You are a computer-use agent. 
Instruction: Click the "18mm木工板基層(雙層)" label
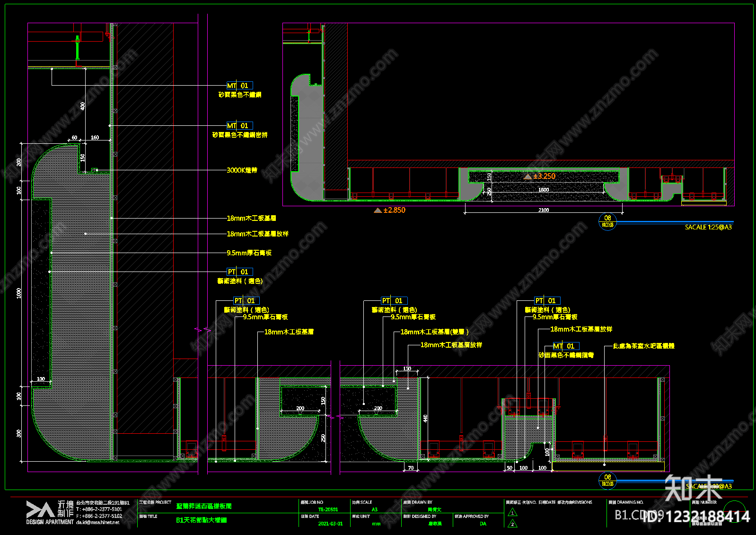(x=434, y=332)
